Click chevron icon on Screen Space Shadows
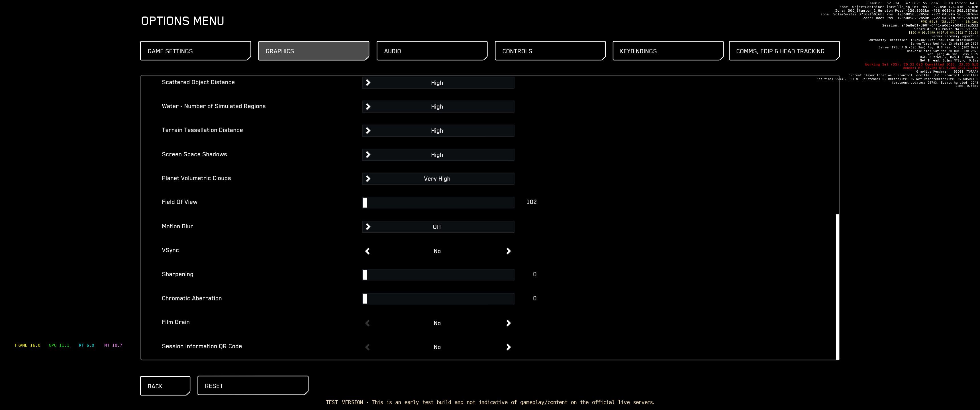This screenshot has height=410, width=980. 368,155
